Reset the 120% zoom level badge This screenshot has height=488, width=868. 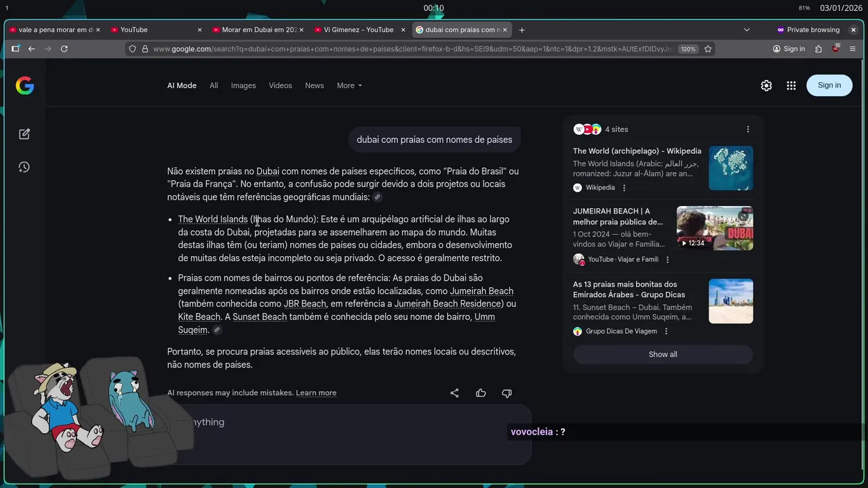[x=688, y=49]
